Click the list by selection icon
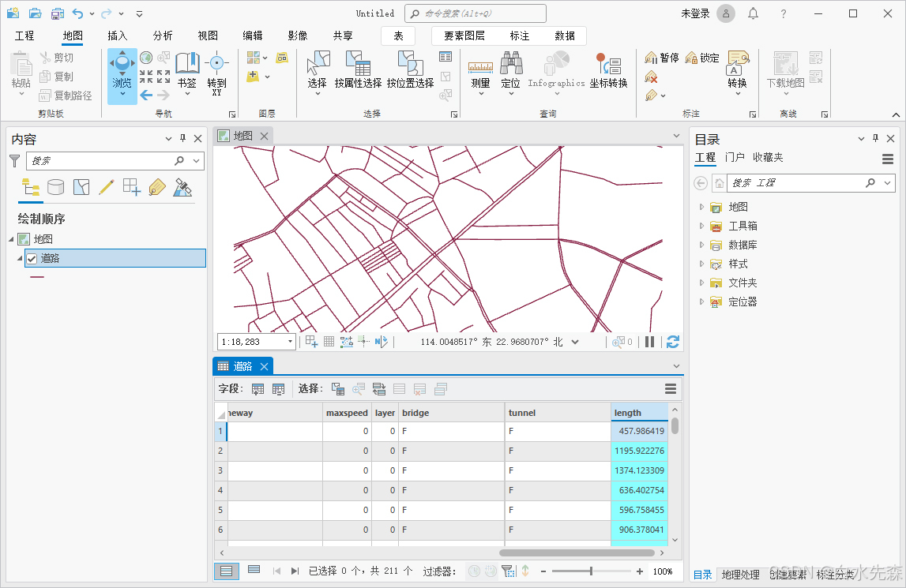The image size is (906, 588). click(81, 187)
